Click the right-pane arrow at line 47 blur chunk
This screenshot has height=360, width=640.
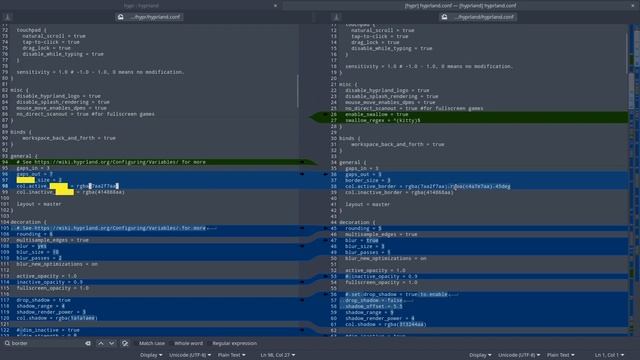325,240
